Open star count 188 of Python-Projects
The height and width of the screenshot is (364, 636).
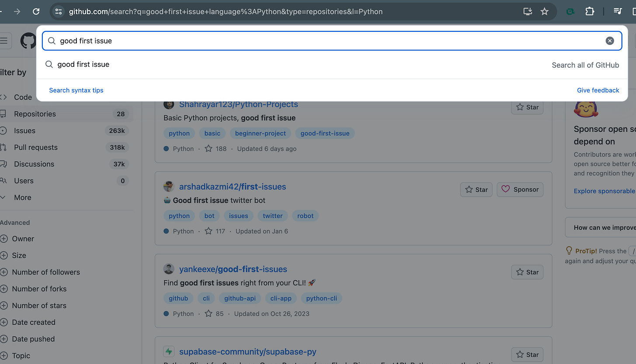click(x=216, y=149)
